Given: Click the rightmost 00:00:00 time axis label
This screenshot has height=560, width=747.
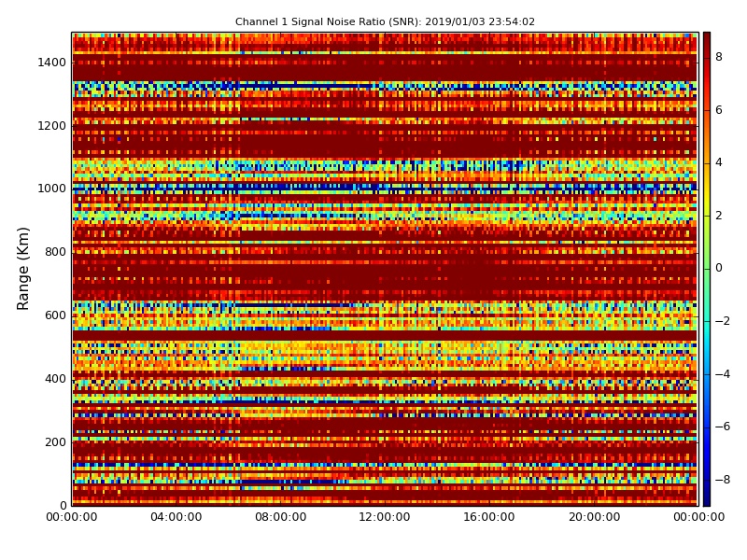Looking at the screenshot, I should 698,517.
